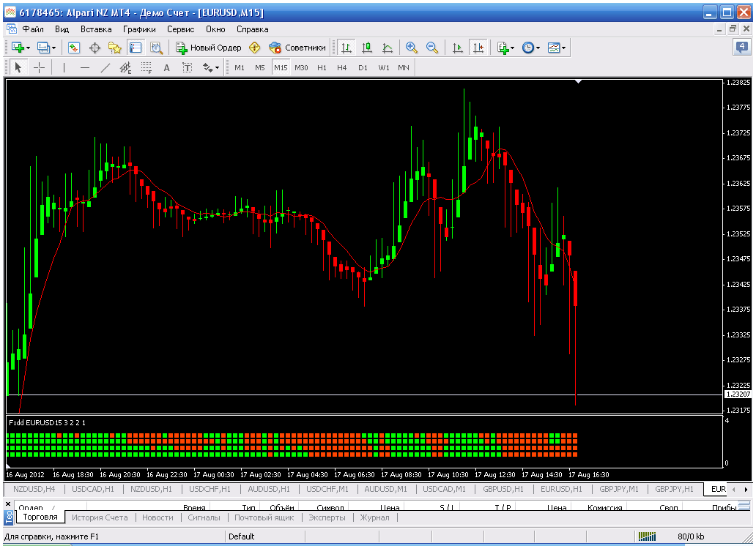Screen dimensions: 756x546
Task: Select the crosshair tool
Action: tap(39, 67)
